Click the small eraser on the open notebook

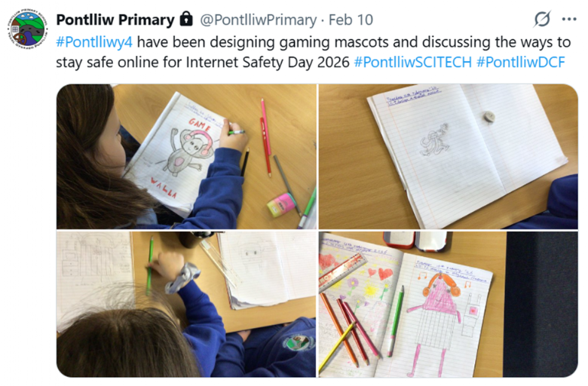[488, 117]
